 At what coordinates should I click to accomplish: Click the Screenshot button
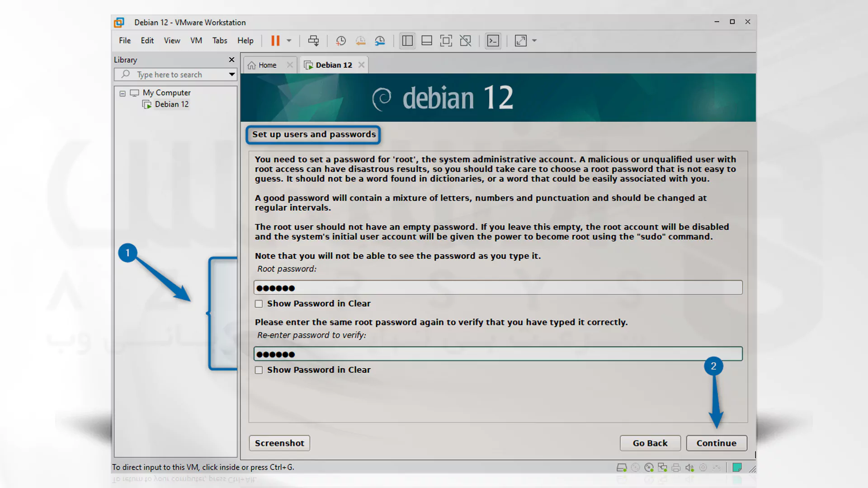279,443
